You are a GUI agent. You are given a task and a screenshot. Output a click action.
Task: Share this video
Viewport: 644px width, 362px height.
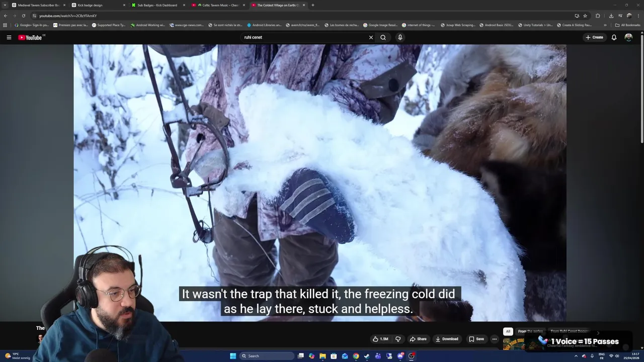click(x=418, y=339)
